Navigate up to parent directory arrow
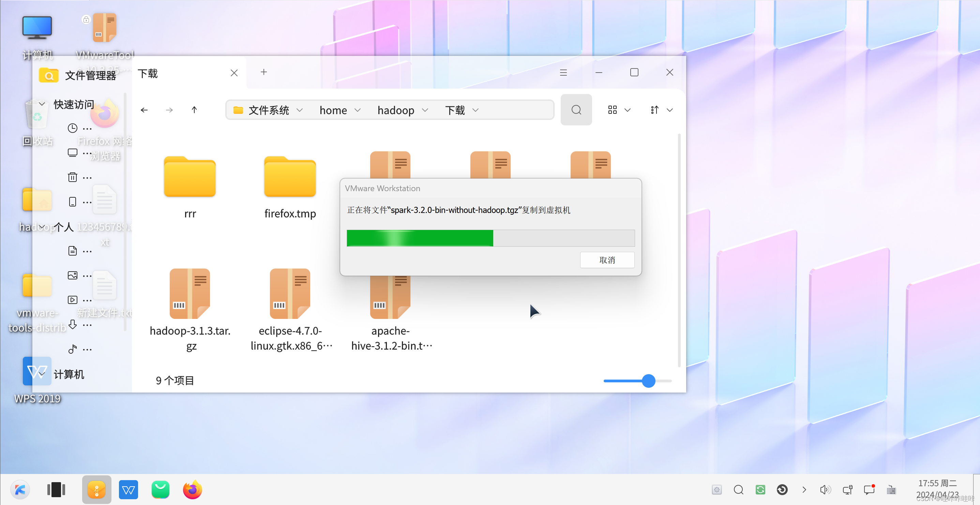Image resolution: width=980 pixels, height=505 pixels. [x=194, y=110]
